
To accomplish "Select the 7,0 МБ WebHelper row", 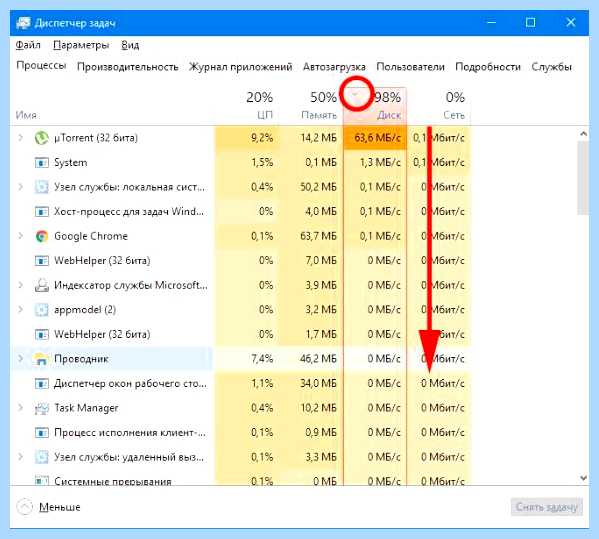I will pos(241,261).
